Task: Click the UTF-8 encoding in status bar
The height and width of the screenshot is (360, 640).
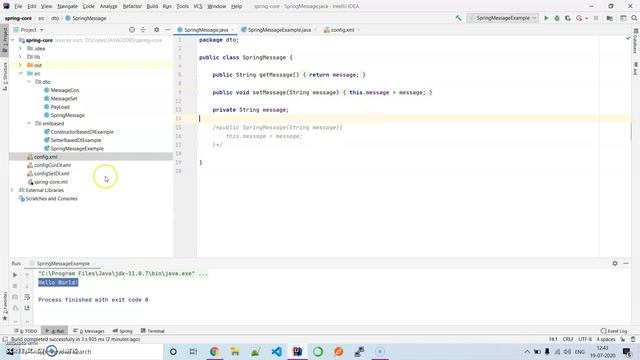Action: click(x=584, y=339)
